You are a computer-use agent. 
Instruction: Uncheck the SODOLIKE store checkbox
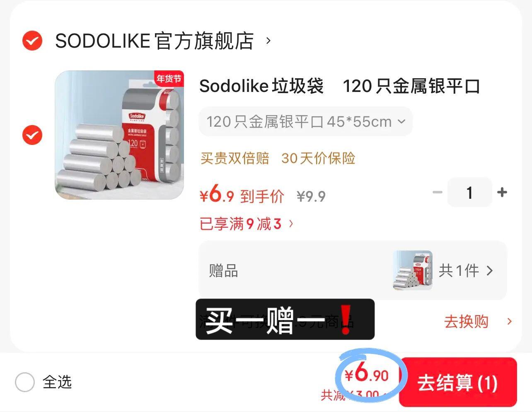point(32,41)
